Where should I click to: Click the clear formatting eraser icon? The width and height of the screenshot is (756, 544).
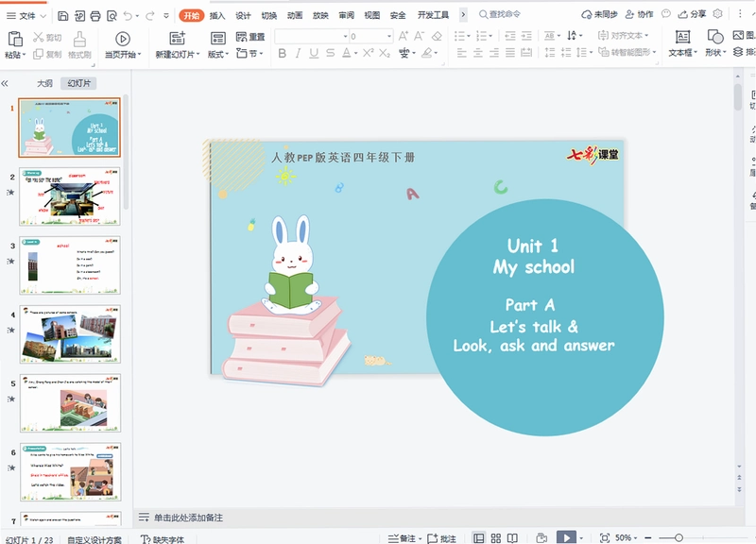437,36
